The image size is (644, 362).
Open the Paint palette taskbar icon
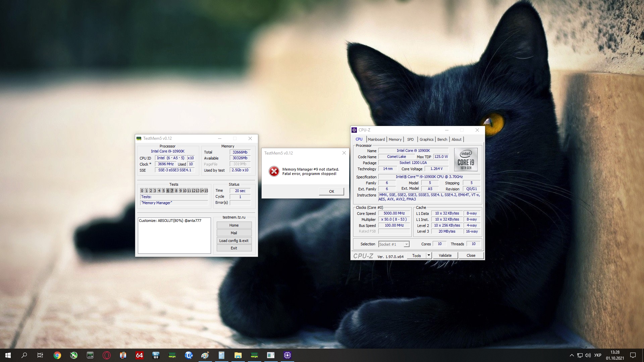[205, 355]
